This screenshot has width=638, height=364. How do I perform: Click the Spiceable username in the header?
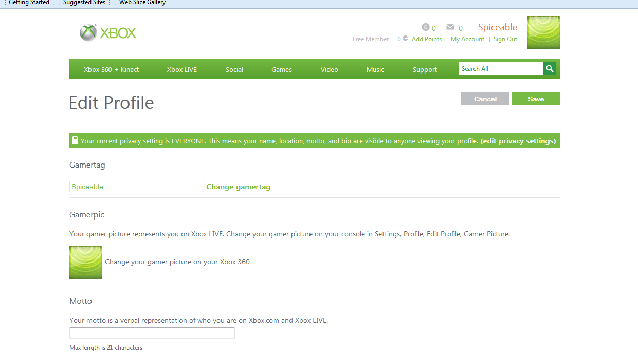point(498,27)
